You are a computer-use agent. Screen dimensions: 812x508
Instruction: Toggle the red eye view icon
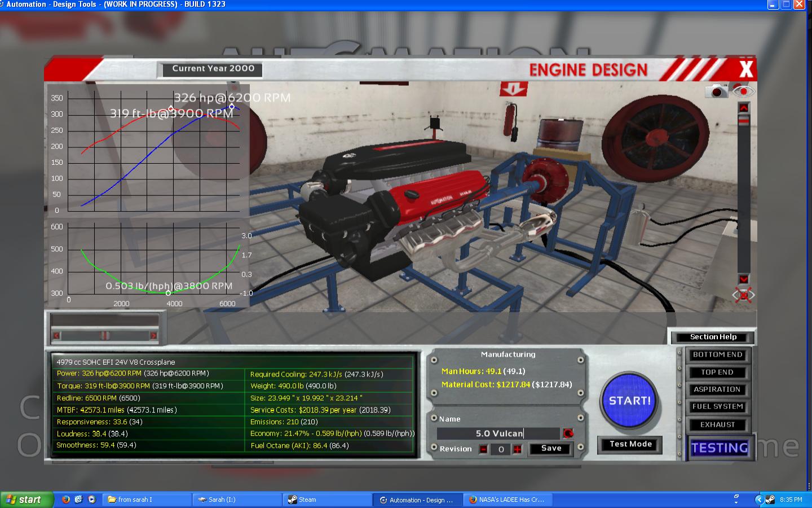(x=744, y=90)
